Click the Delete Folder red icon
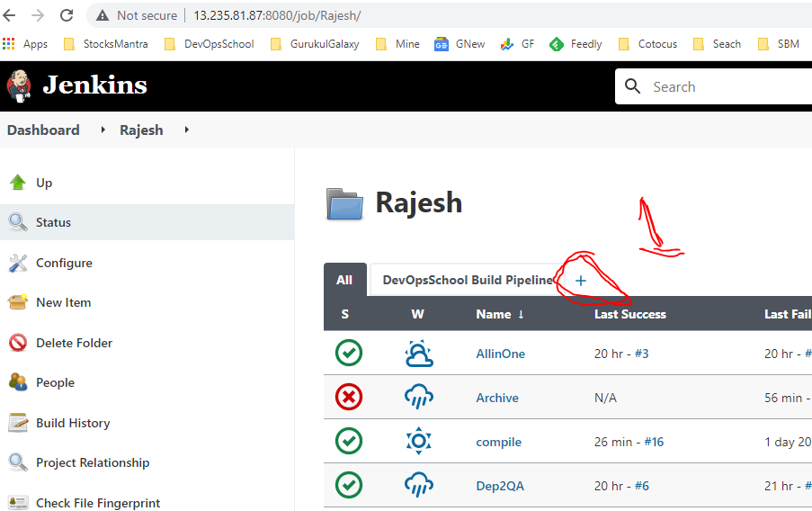The image size is (812, 511). pyautogui.click(x=18, y=343)
